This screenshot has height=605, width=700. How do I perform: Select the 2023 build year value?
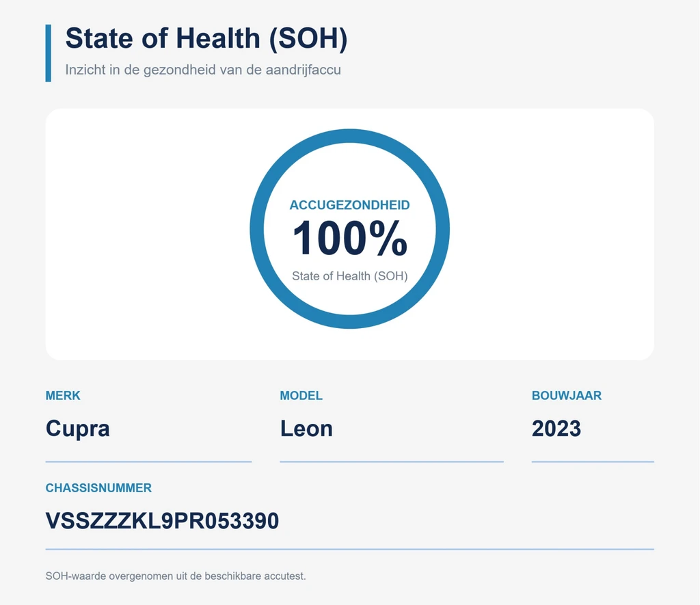(x=556, y=429)
